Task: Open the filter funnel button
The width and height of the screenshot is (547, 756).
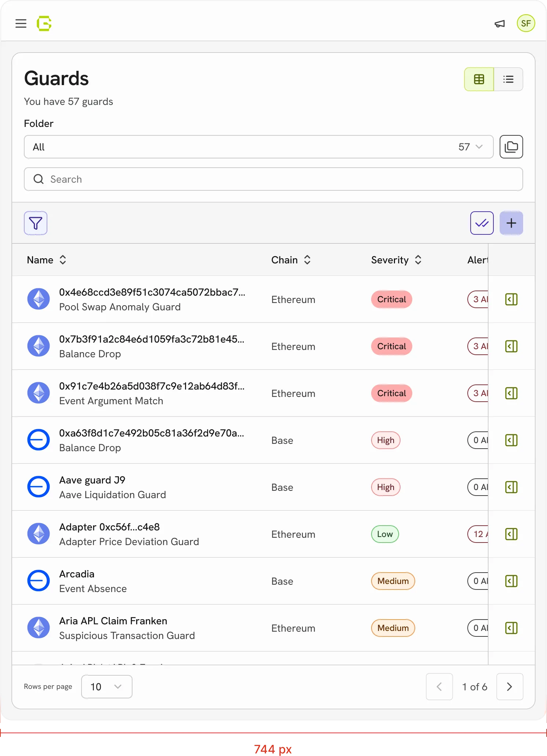Action: pyautogui.click(x=36, y=223)
